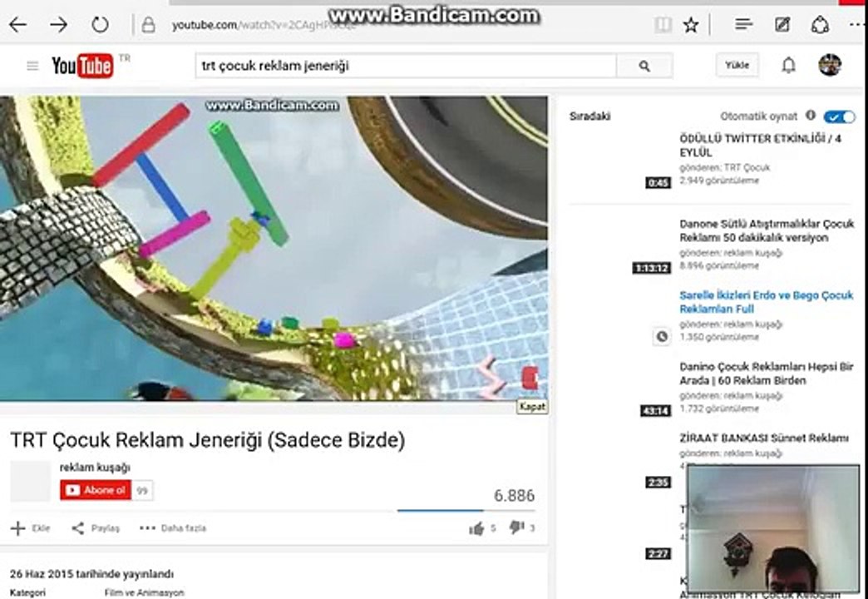This screenshot has height=599, width=868.
Task: Click into the YouTube search box
Action: [x=405, y=66]
